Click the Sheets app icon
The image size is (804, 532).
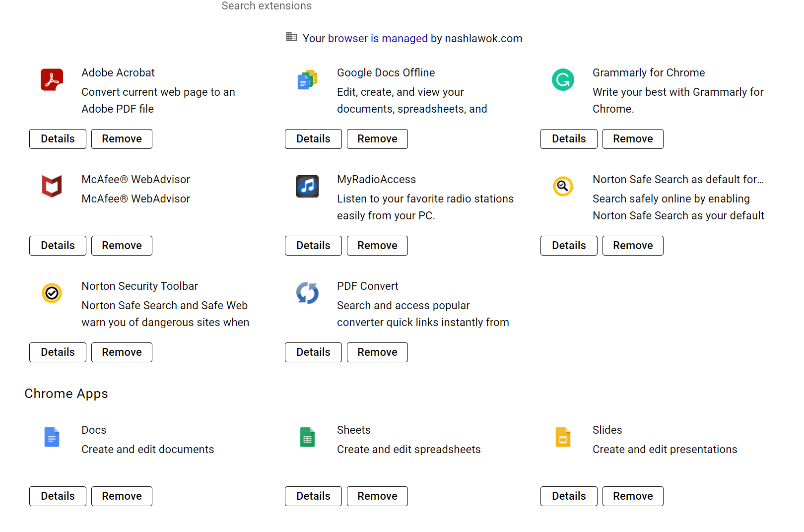pyautogui.click(x=307, y=437)
